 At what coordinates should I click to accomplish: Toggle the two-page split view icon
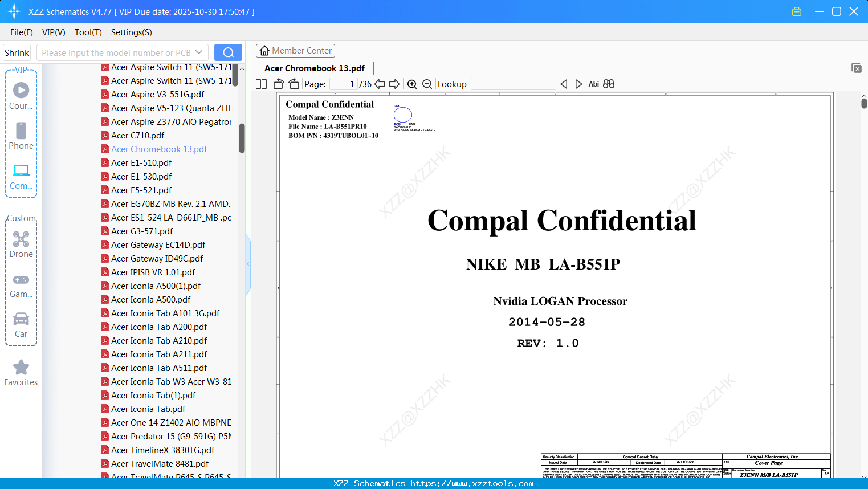pyautogui.click(x=262, y=84)
